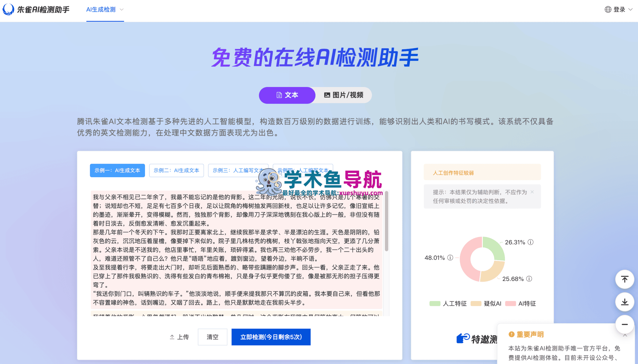Collapse the 重要声明 notice chevron
Image resolution: width=638 pixels, height=364 pixels.
pos(625,335)
